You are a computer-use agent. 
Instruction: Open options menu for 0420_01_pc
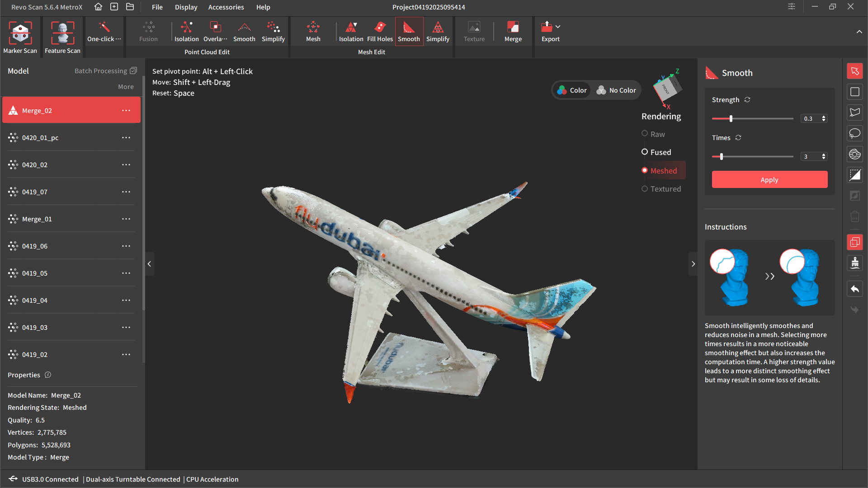126,138
